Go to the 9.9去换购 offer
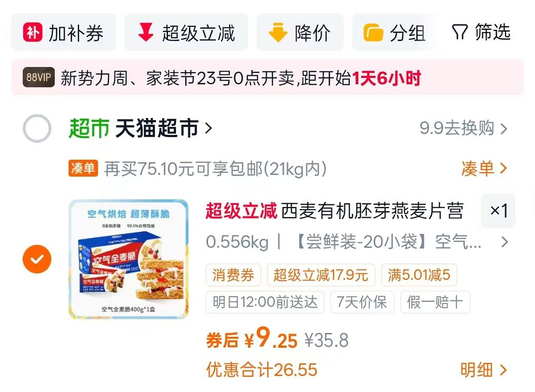 [x=463, y=129]
